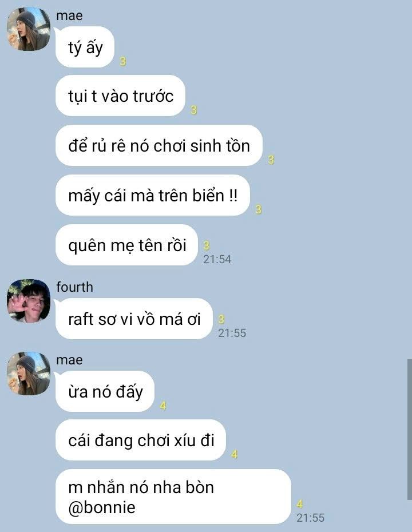Tap the sender name "fourth"
Viewport: 412px width, 532px height.
[74, 287]
